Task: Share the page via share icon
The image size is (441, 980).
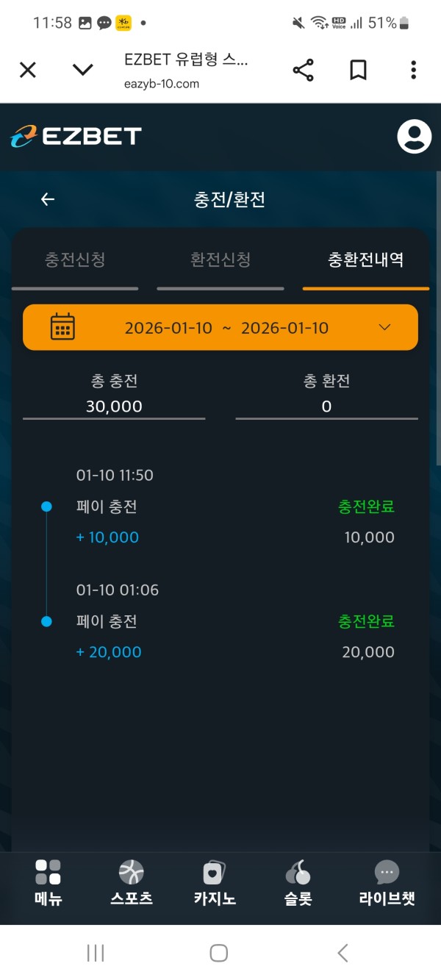Action: [x=303, y=70]
